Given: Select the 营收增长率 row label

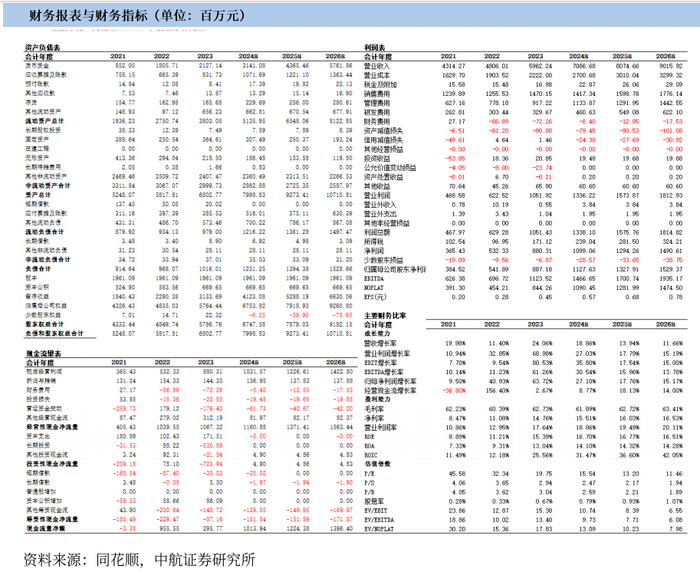Looking at the screenshot, I should [380, 343].
